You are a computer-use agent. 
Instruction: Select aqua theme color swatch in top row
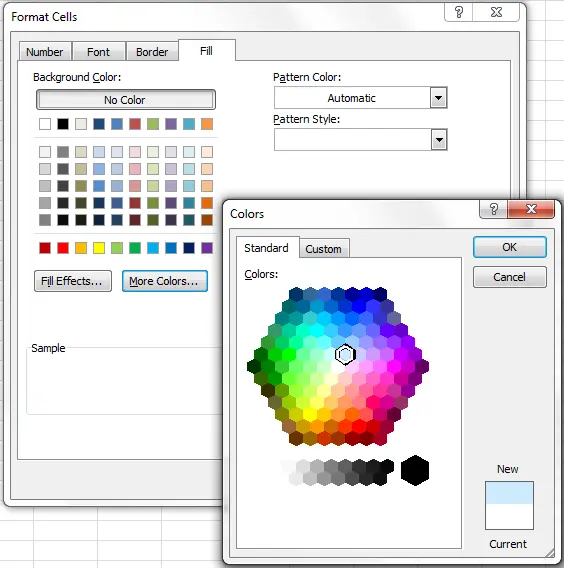point(189,124)
